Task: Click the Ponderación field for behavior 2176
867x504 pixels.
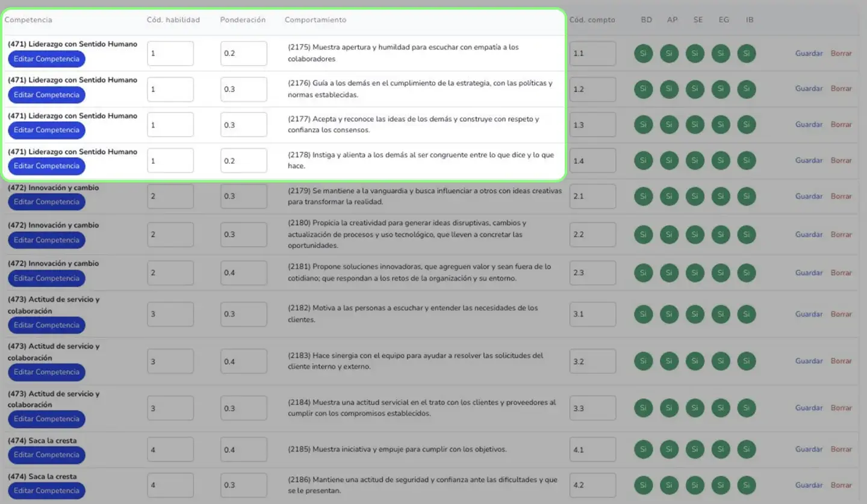Action: 244,89
